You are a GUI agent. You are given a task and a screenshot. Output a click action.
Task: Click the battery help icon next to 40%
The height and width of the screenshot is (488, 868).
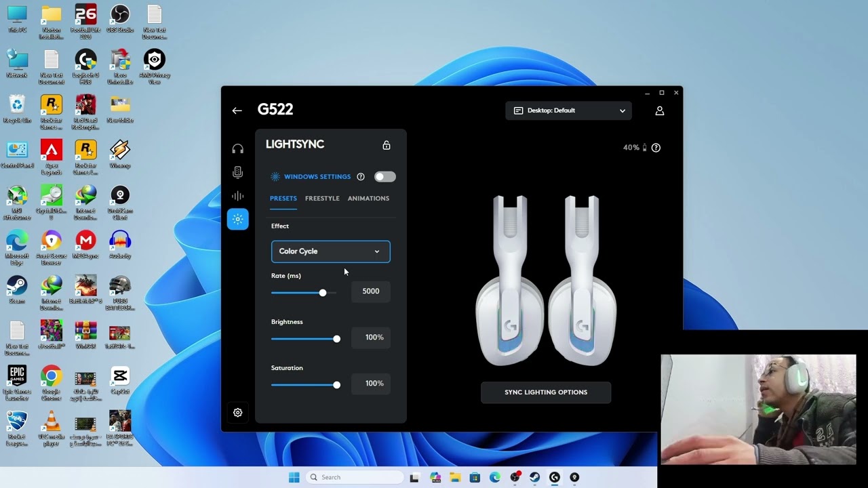pyautogui.click(x=656, y=148)
